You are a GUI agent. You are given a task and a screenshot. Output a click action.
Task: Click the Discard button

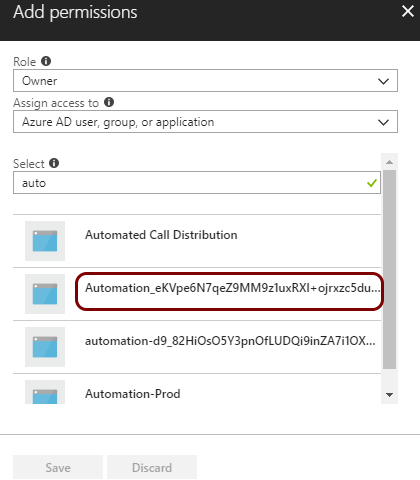pos(152,467)
